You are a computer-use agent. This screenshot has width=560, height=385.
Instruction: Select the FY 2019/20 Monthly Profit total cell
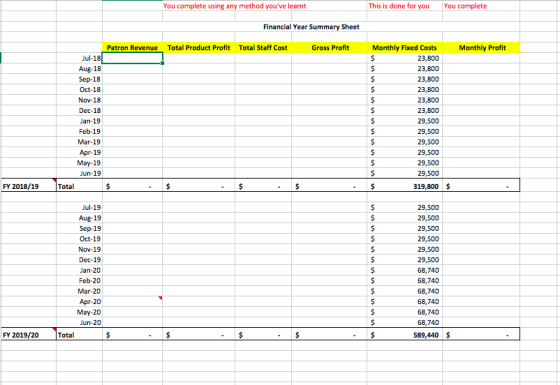tap(481, 335)
